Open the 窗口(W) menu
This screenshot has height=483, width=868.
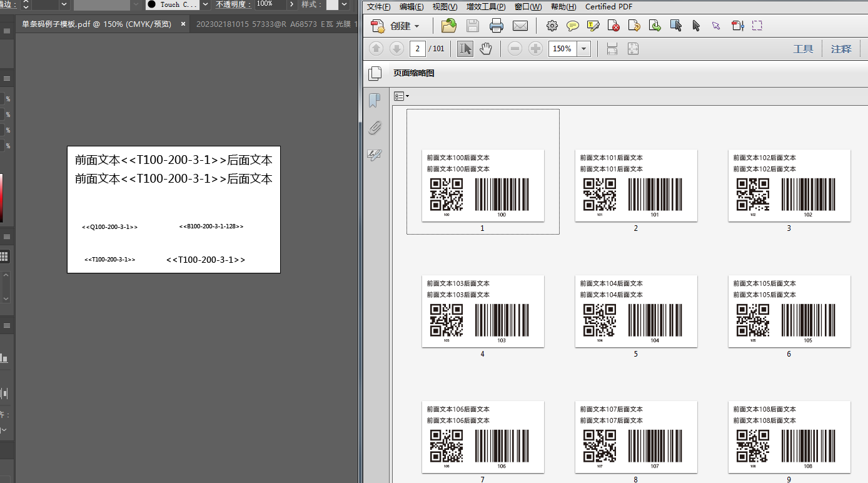(x=528, y=7)
